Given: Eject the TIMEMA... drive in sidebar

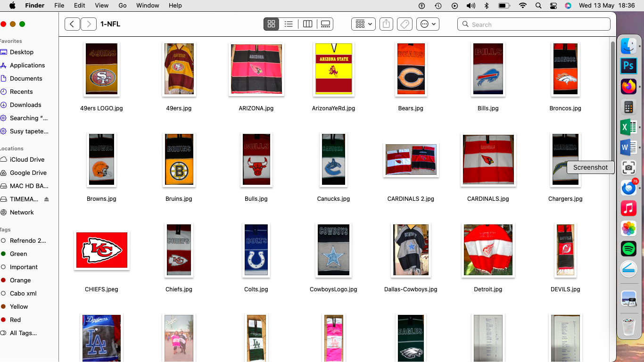Looking at the screenshot, I should click(x=46, y=199).
